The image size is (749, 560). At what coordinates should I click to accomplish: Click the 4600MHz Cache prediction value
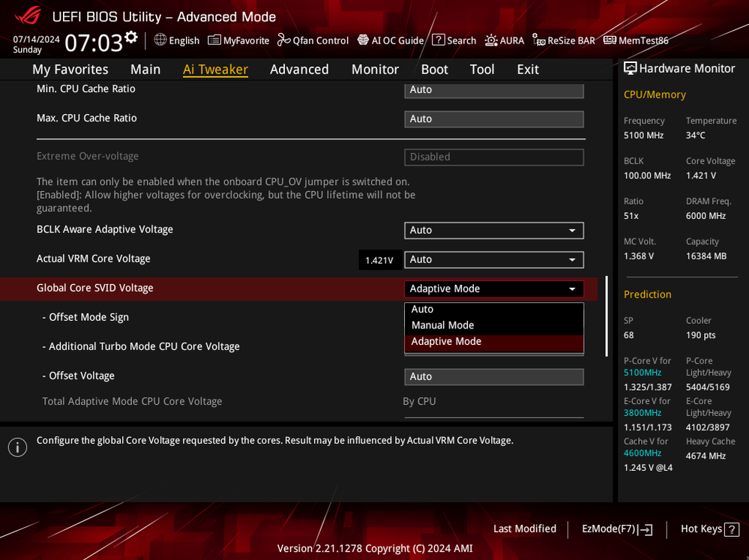point(643,453)
